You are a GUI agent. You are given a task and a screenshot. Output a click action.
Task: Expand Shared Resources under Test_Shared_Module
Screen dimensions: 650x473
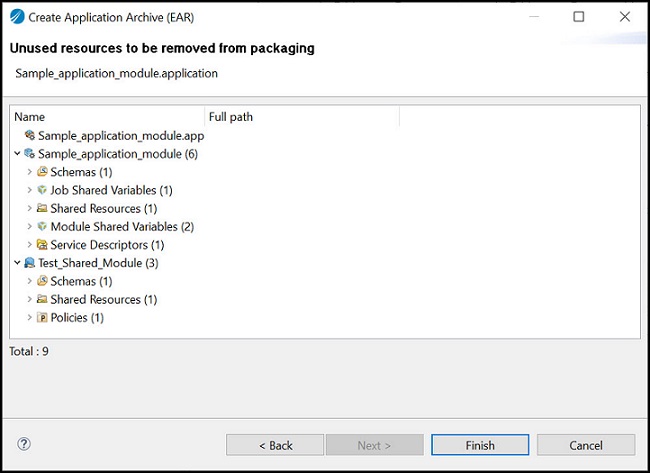click(x=29, y=300)
